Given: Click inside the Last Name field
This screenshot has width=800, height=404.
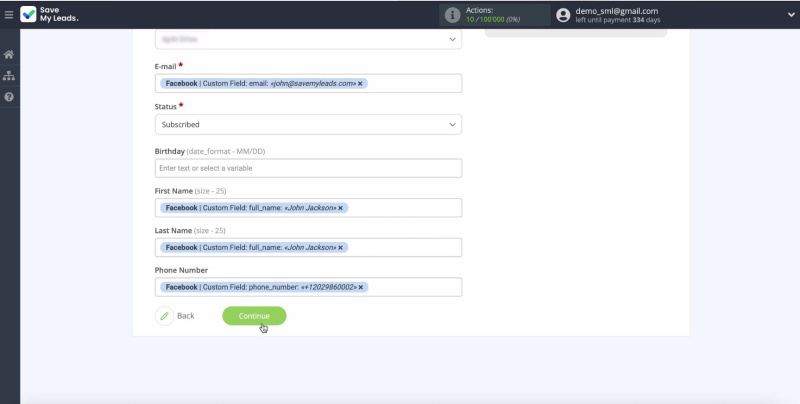Looking at the screenshot, I should (x=308, y=247).
